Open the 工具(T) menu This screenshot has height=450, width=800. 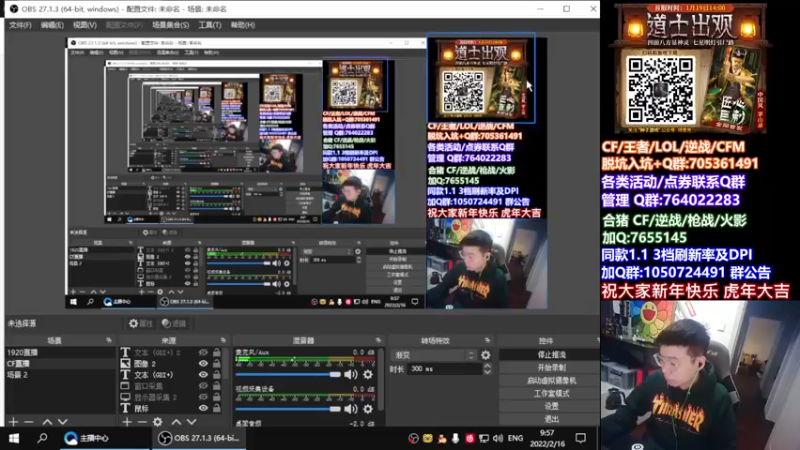point(210,25)
